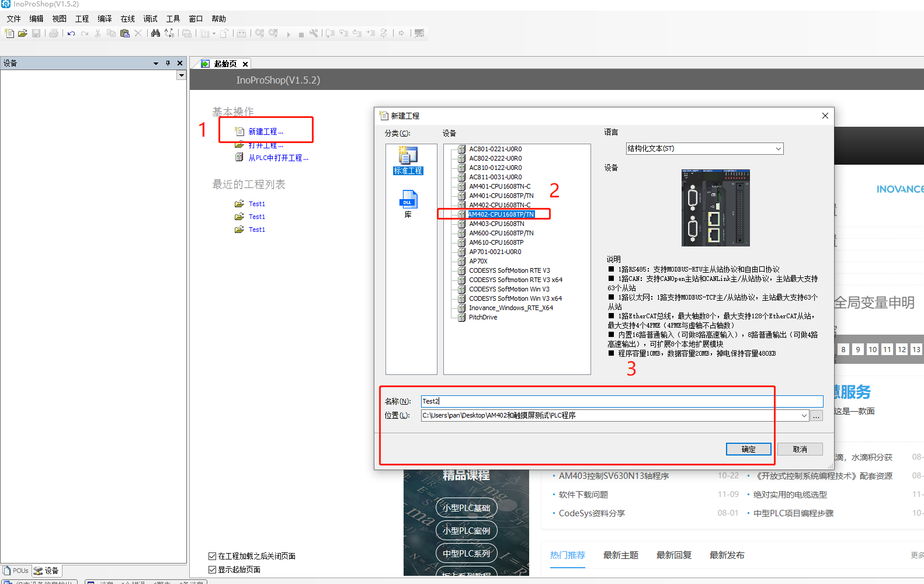Click the Print toolbar icon
The width and height of the screenshot is (924, 584).
pos(54,33)
